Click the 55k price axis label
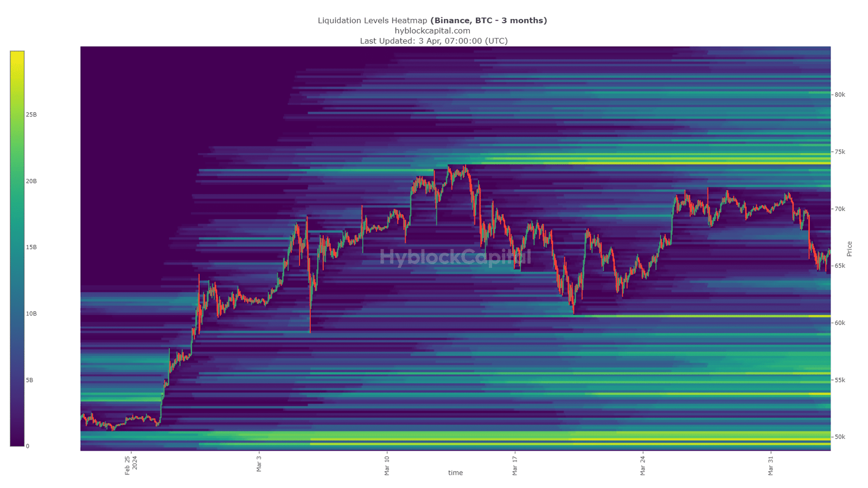Image resolution: width=868 pixels, height=488 pixels. pos(840,380)
